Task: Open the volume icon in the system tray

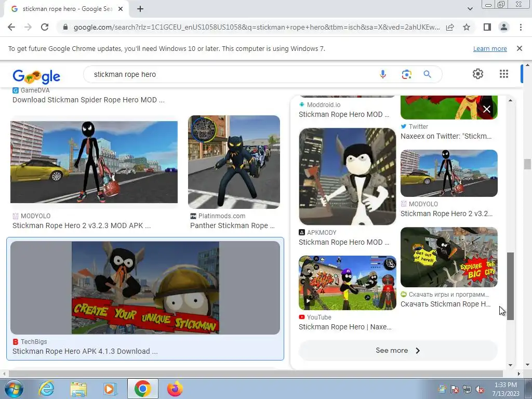Action: click(480, 389)
